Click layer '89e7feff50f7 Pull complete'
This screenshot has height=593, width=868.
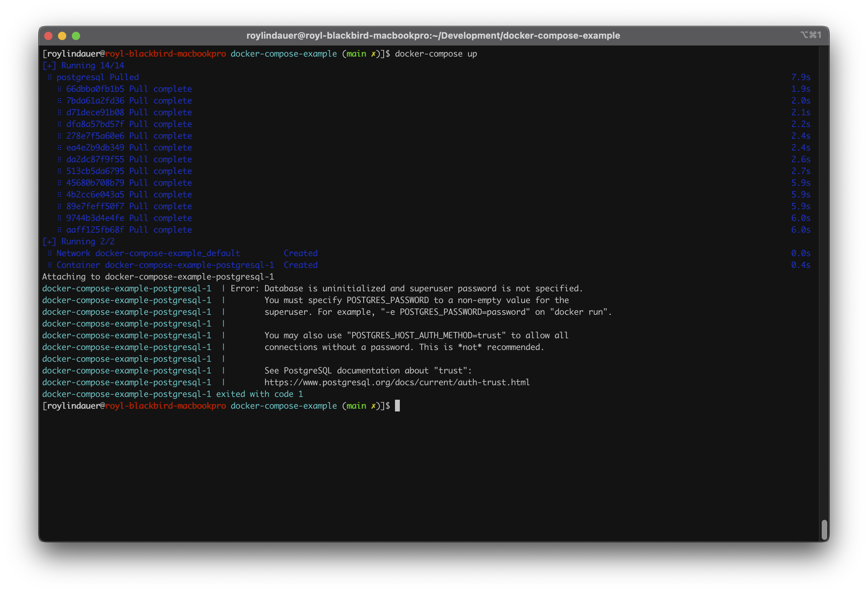(x=129, y=206)
